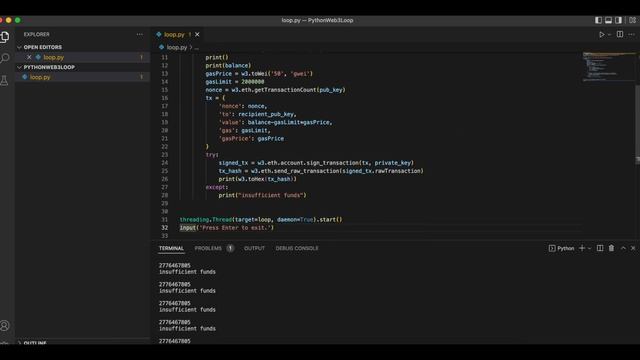
Task: Maximize panel size with chevron up
Action: (623, 248)
